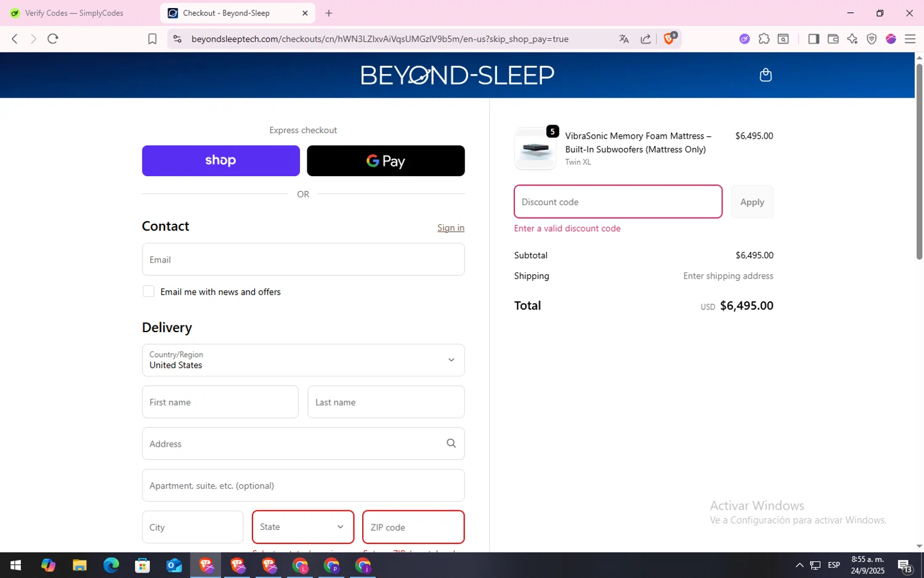This screenshot has width=924, height=578.
Task: Bookmark this page with the bookmark icon
Action: point(152,39)
